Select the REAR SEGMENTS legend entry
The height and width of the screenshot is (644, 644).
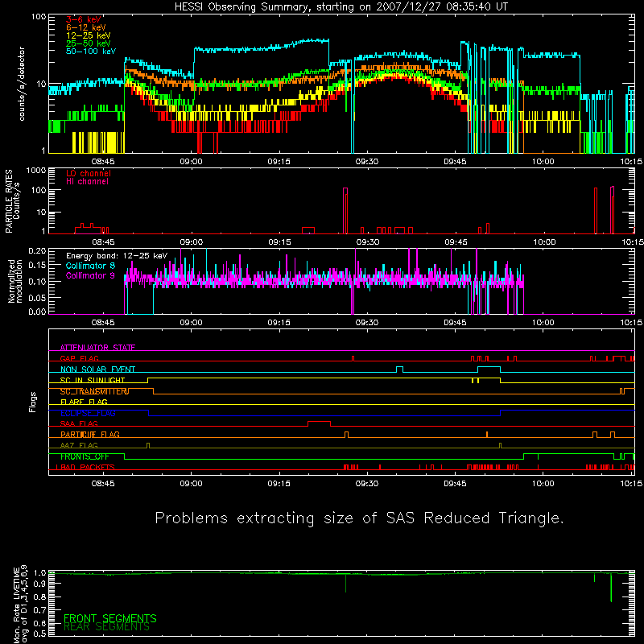[x=106, y=627]
